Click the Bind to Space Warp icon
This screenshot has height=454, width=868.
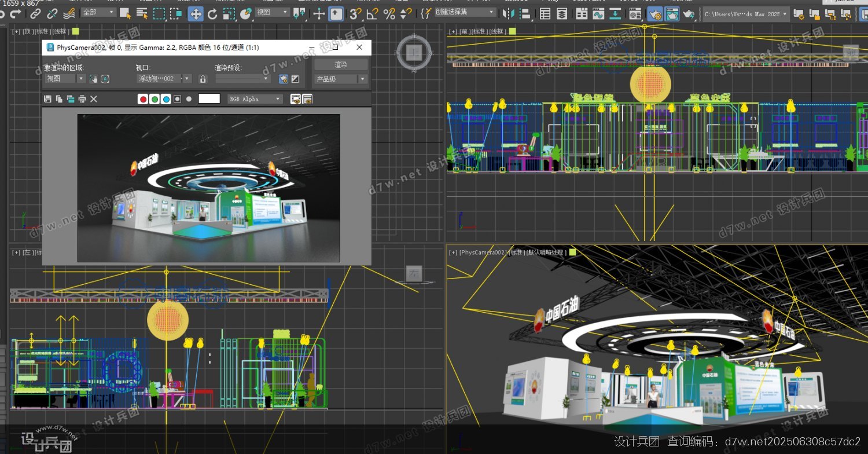pos(69,14)
